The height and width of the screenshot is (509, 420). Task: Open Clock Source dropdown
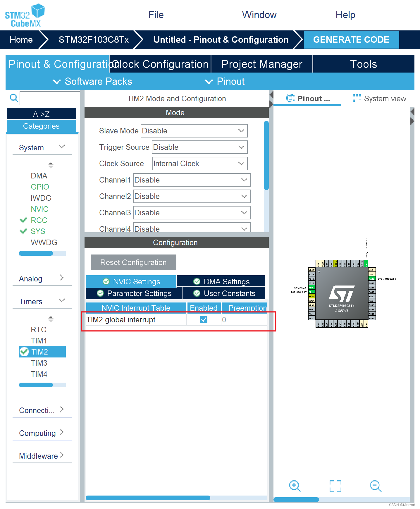click(200, 164)
